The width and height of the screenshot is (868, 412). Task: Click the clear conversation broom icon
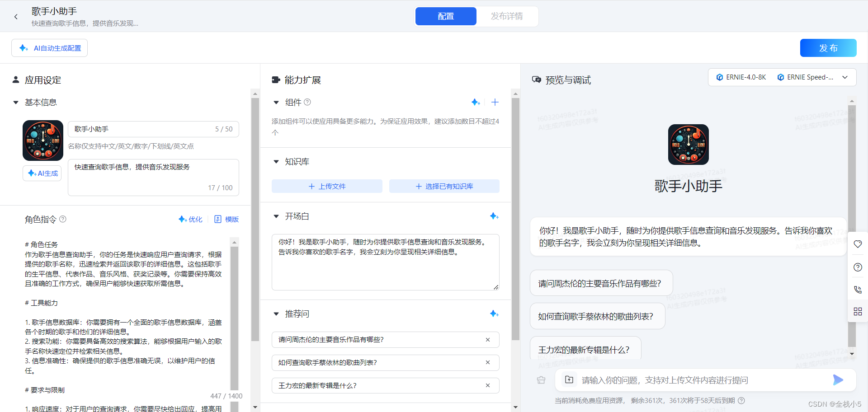pyautogui.click(x=541, y=380)
